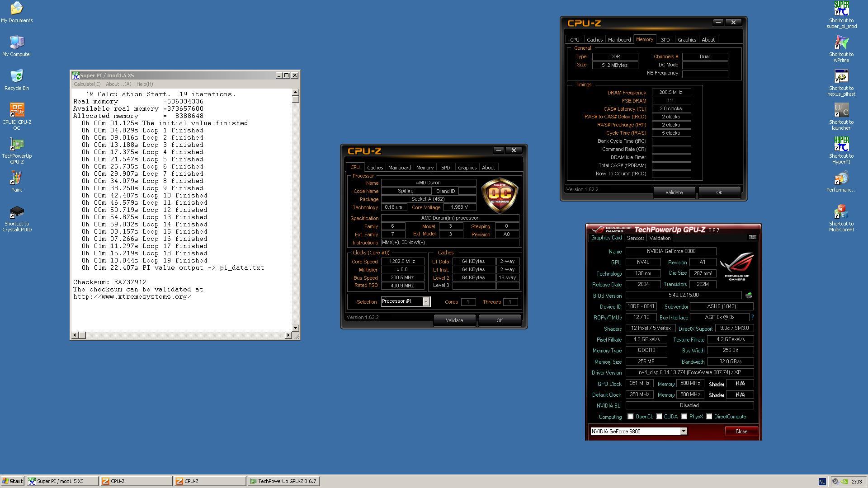The height and width of the screenshot is (488, 868).
Task: Open the Sensors tab in GPU-Z
Action: click(x=635, y=238)
